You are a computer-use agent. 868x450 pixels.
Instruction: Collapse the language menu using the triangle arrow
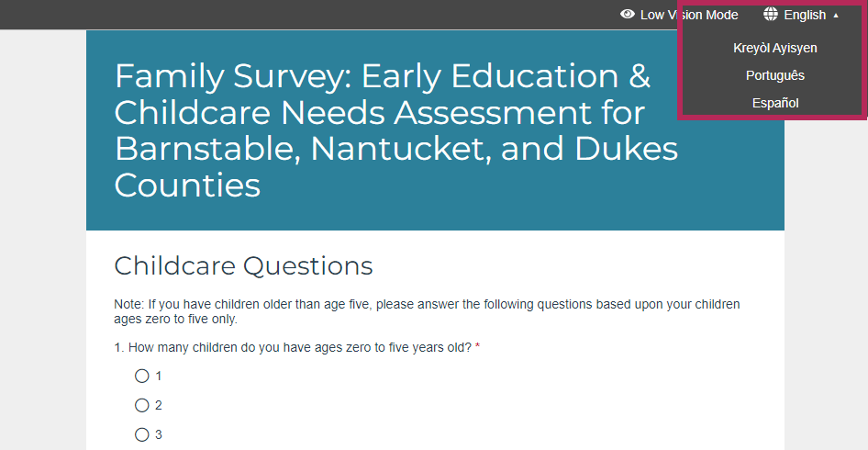point(836,16)
